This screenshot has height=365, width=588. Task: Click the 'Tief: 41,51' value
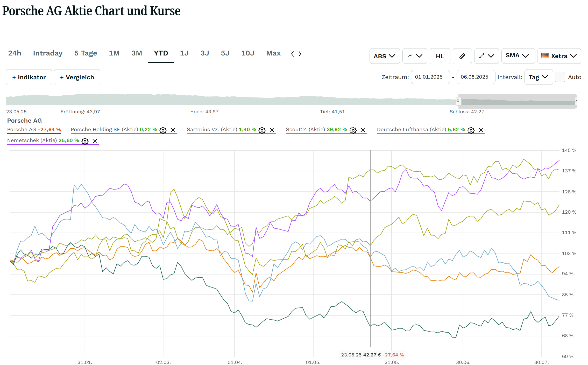coord(332,112)
